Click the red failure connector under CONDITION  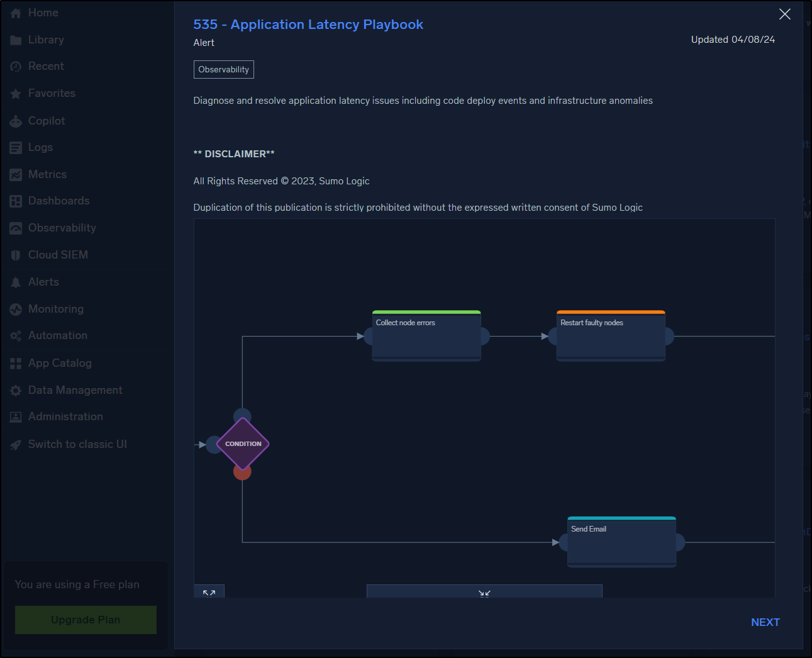pyautogui.click(x=242, y=472)
